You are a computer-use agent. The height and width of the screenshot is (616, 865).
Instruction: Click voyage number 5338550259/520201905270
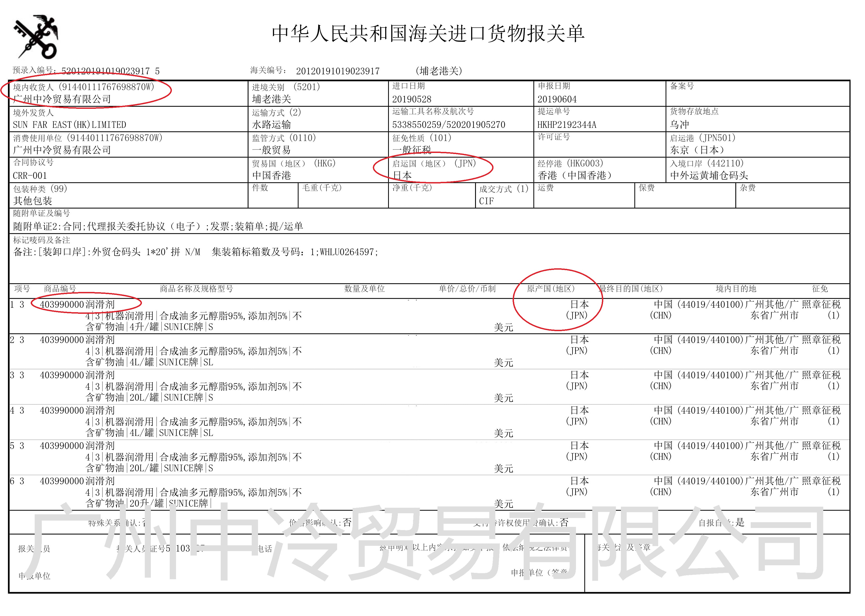(449, 125)
